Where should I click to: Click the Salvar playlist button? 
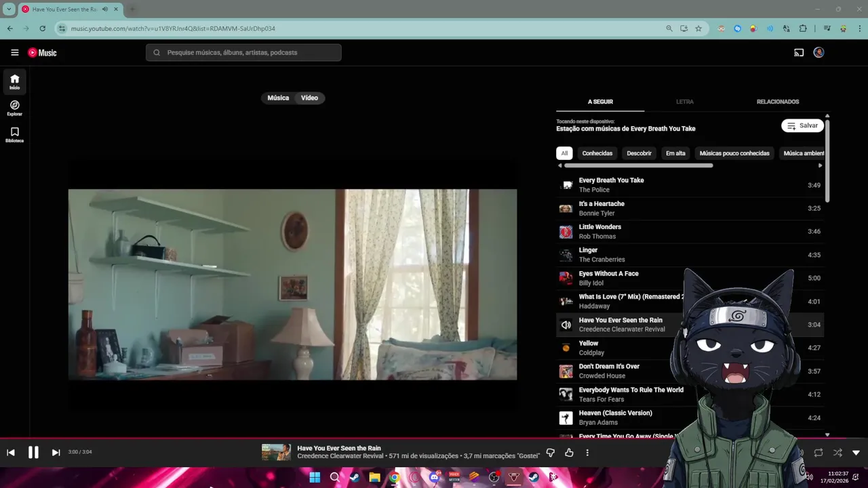point(802,125)
